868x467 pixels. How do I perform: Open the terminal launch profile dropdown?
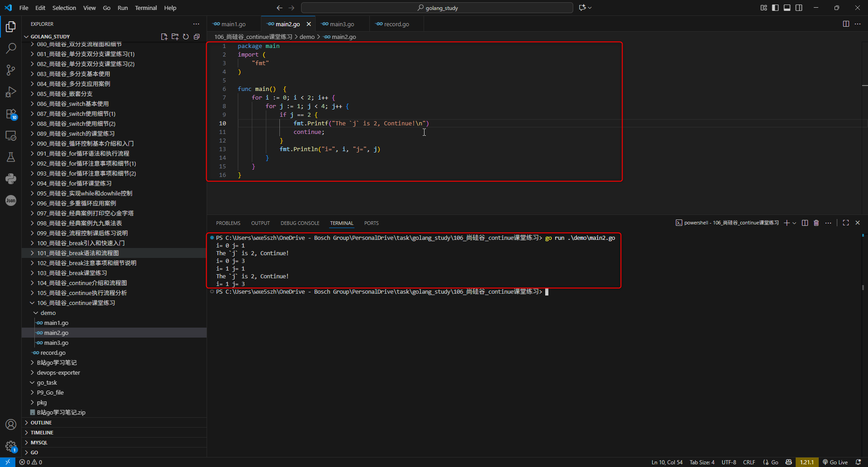pyautogui.click(x=794, y=223)
